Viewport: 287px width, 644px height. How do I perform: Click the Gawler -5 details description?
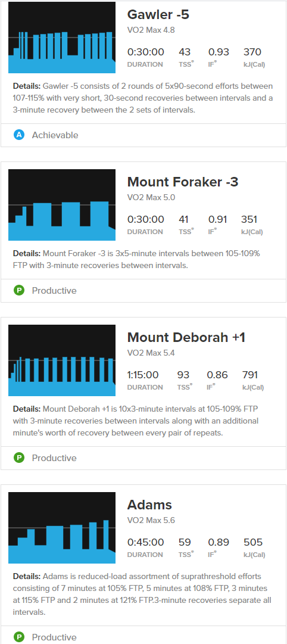coord(143,97)
